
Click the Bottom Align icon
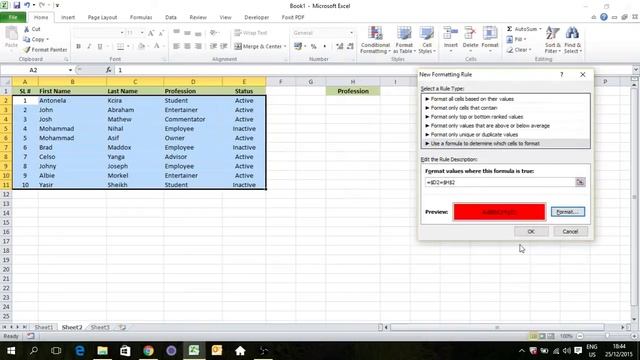pos(198,33)
